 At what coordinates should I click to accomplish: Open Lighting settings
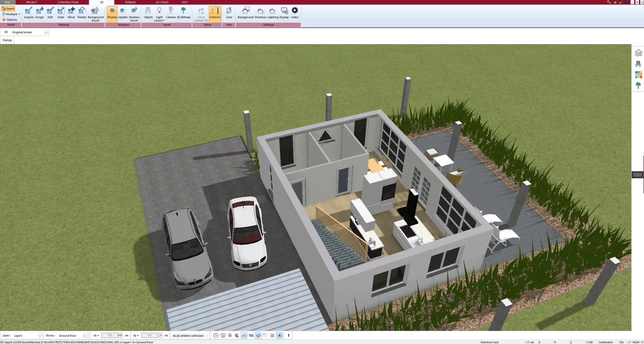pyautogui.click(x=273, y=13)
